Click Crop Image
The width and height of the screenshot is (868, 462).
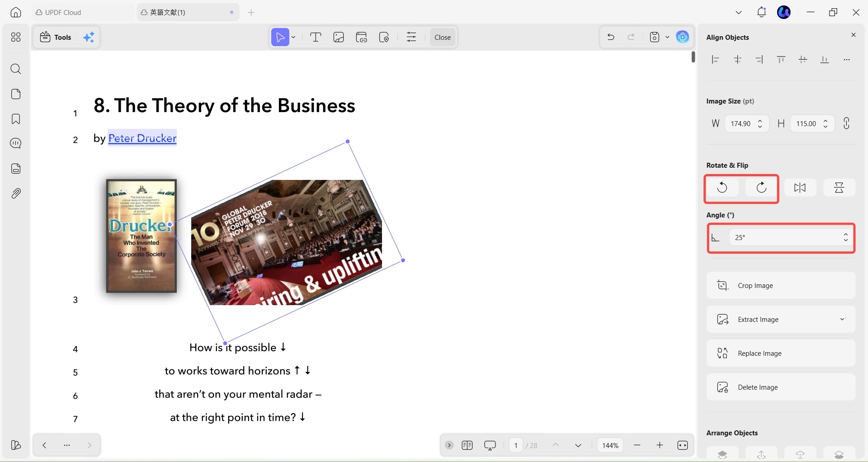tap(781, 285)
